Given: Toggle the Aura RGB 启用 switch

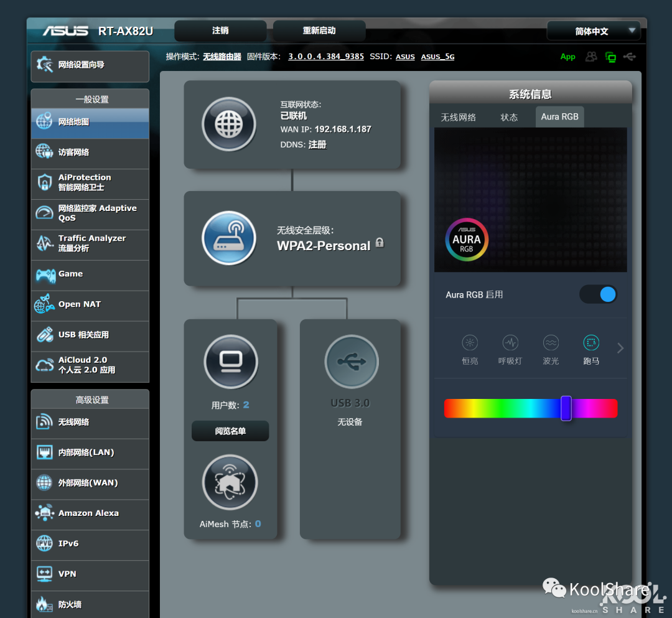Looking at the screenshot, I should coord(599,294).
